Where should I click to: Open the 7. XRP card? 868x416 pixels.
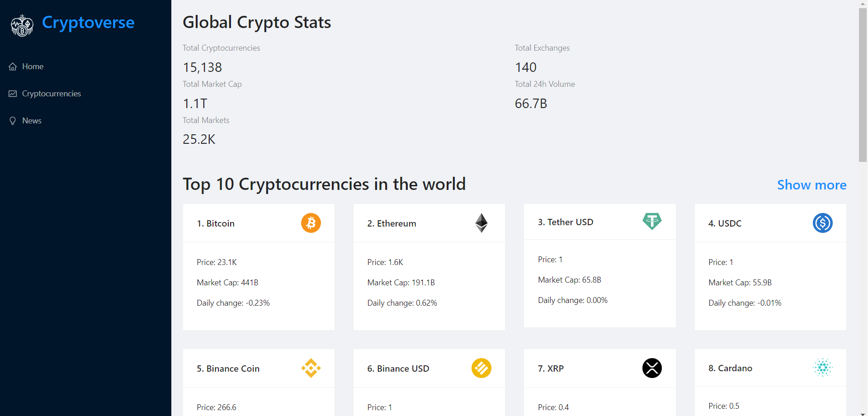(599, 382)
